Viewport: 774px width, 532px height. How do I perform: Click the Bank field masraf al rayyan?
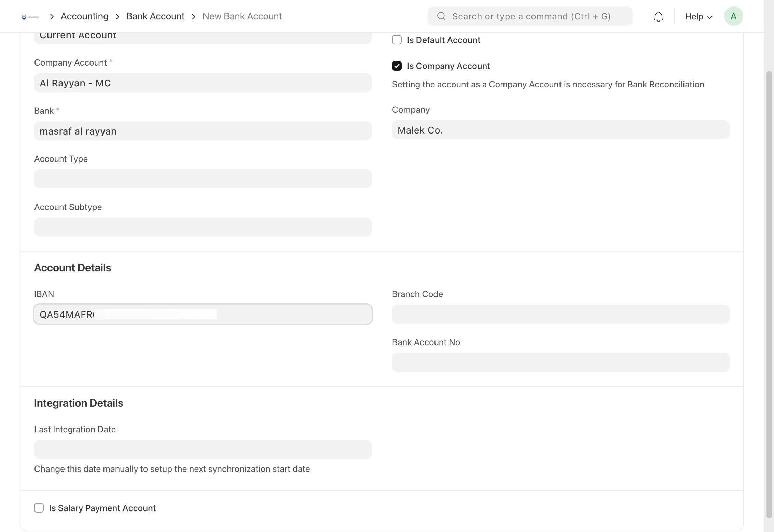coord(203,131)
